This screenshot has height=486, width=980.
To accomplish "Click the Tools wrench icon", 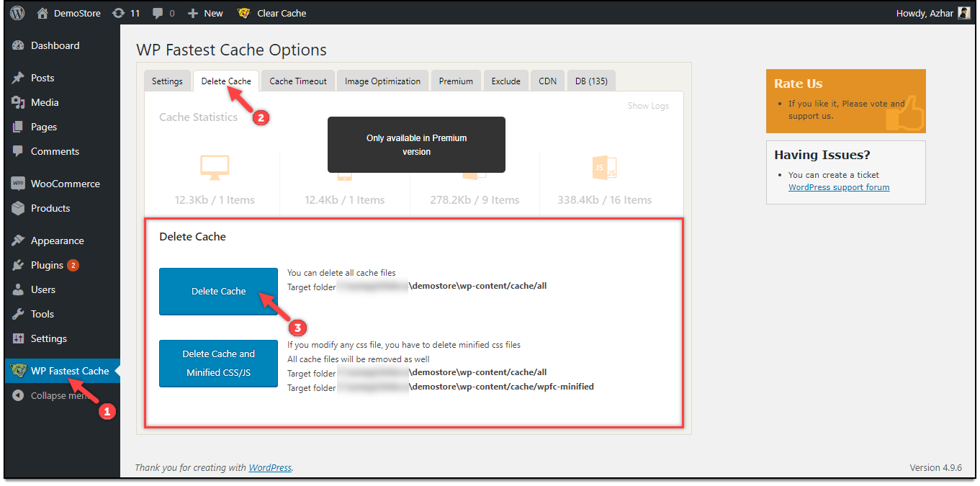I will tap(19, 314).
